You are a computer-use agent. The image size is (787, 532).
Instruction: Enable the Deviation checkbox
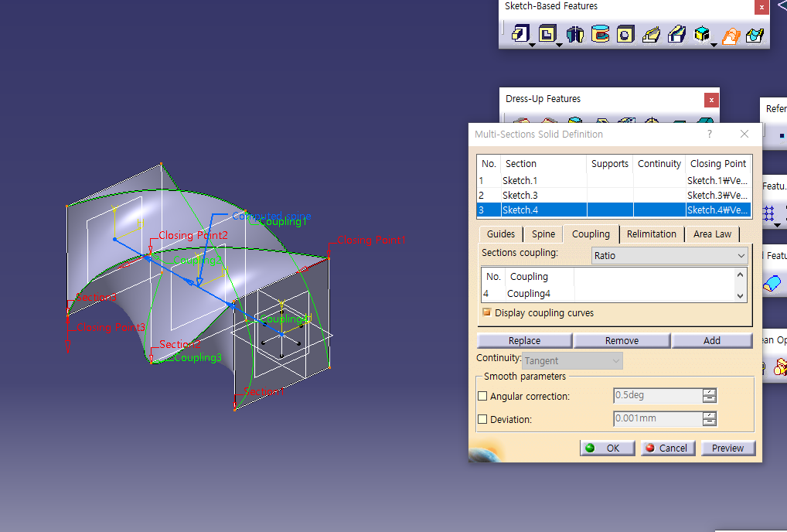pos(482,419)
